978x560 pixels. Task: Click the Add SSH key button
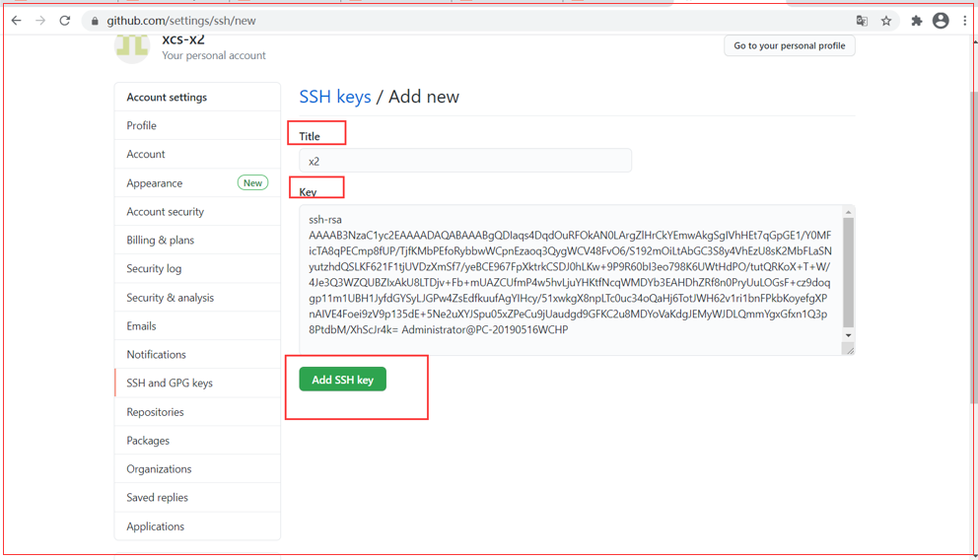pos(342,380)
